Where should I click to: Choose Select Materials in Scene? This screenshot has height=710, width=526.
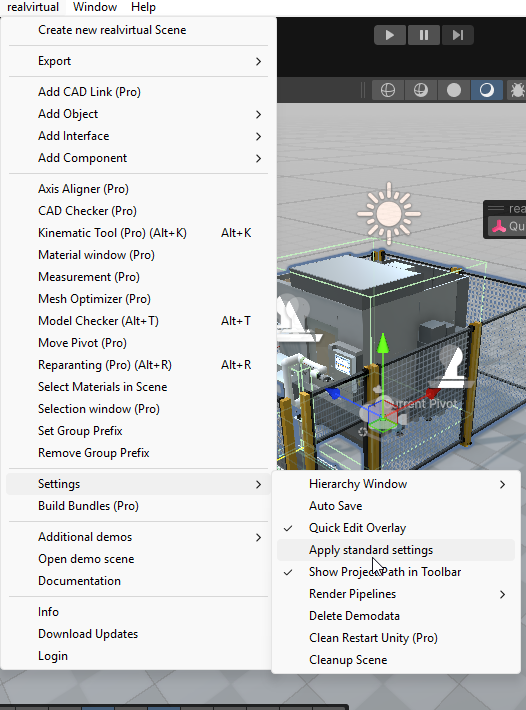point(138,387)
